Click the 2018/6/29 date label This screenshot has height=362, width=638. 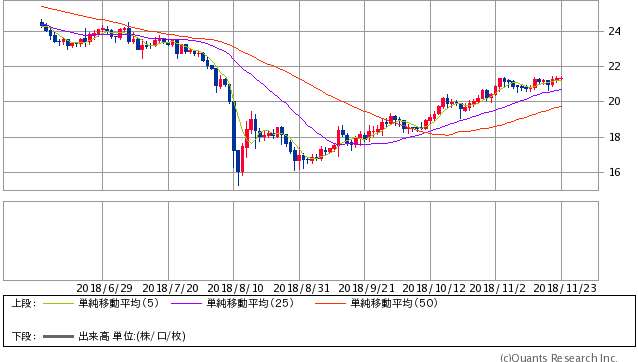coord(105,288)
